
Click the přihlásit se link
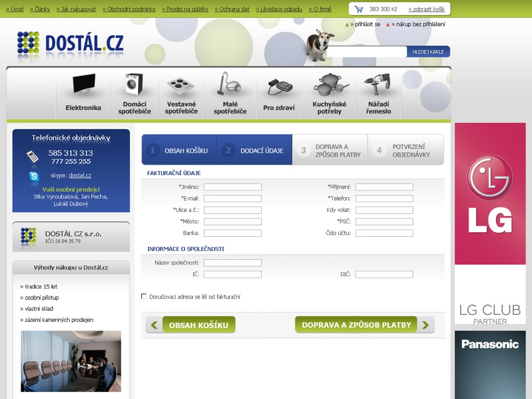(365, 24)
